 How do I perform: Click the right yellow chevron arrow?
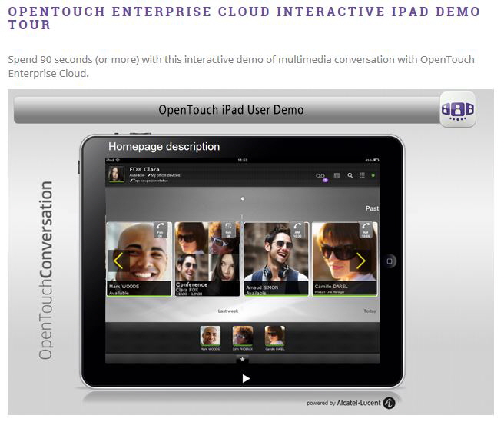360,261
